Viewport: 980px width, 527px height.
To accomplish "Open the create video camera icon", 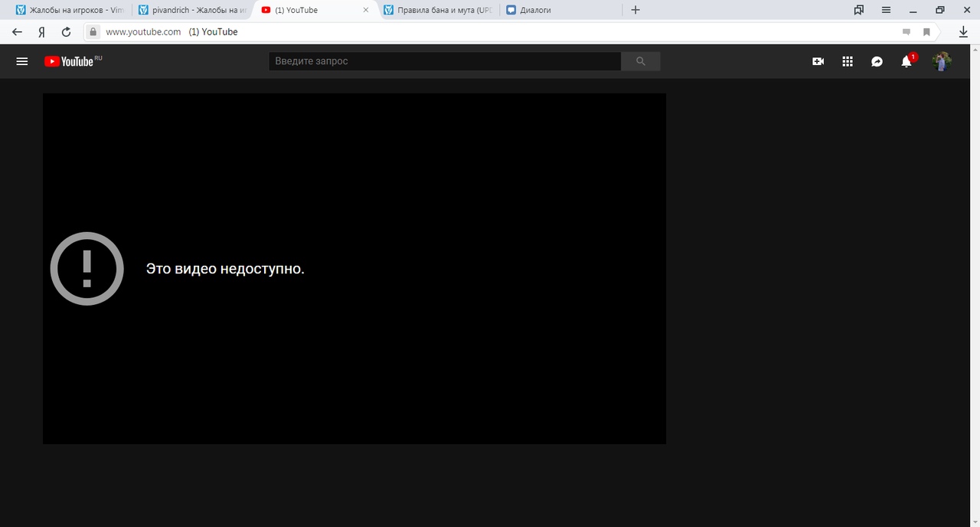I will pos(818,61).
